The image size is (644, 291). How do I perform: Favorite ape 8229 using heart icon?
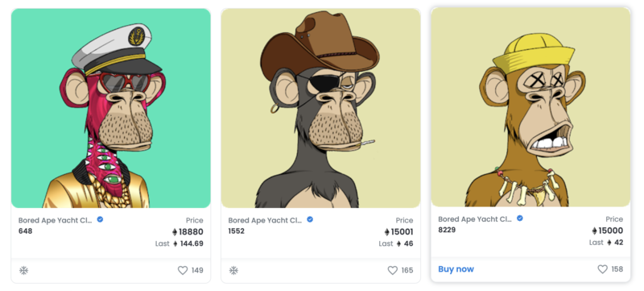[602, 269]
